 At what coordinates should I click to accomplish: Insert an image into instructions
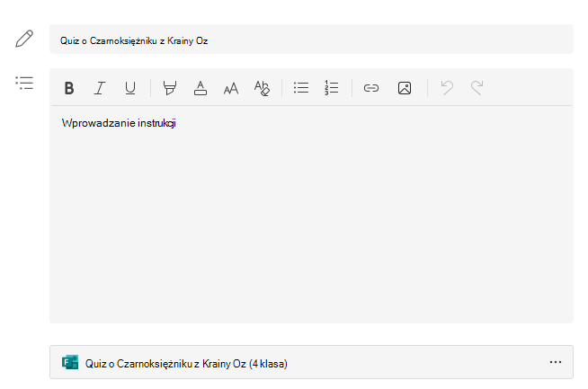tap(405, 88)
